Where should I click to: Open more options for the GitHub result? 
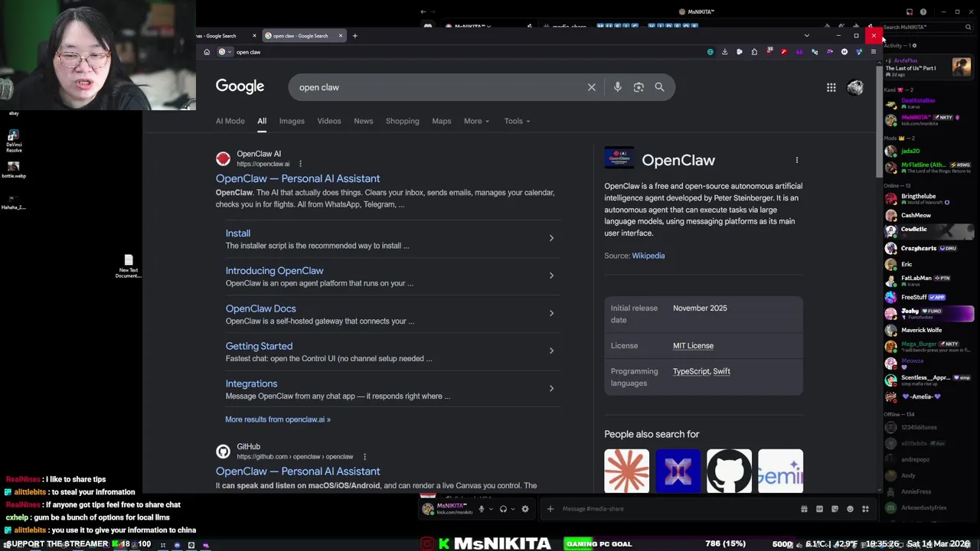tap(364, 457)
